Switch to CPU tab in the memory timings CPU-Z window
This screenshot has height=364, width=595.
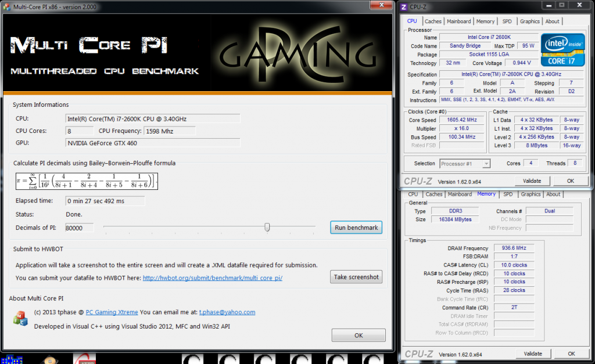[413, 194]
